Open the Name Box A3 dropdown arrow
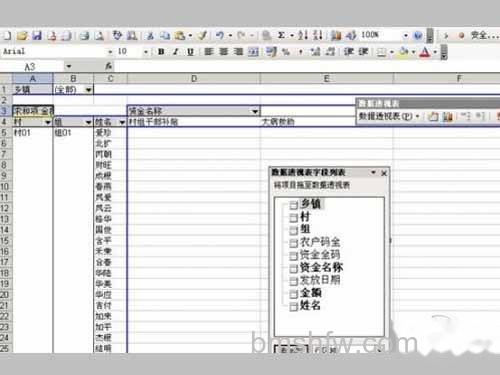 pyautogui.click(x=69, y=66)
